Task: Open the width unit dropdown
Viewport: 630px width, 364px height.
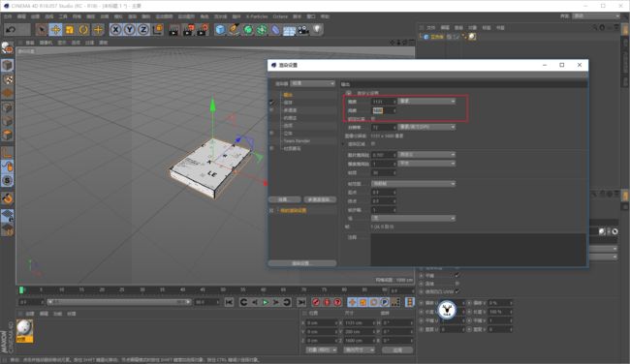Action: pyautogui.click(x=426, y=102)
